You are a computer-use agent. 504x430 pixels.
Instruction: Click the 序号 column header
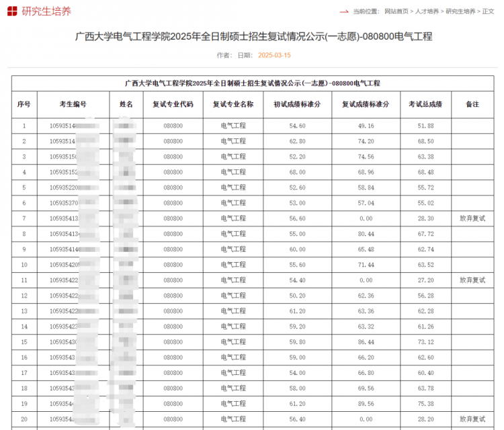24,104
